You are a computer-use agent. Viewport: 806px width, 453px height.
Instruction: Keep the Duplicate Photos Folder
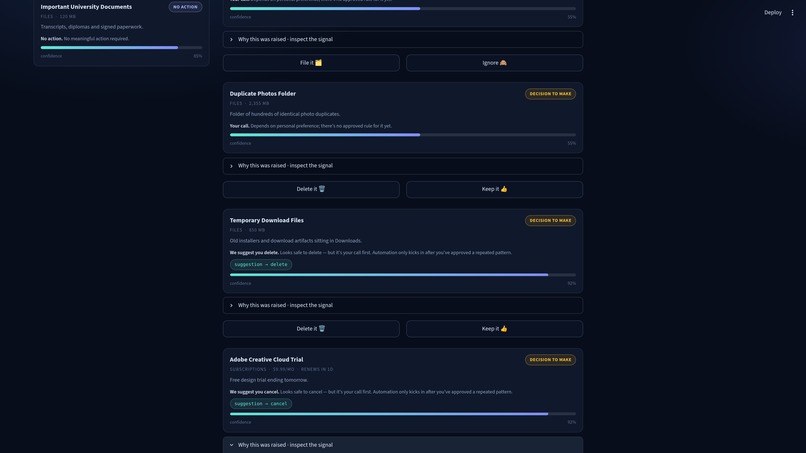494,189
